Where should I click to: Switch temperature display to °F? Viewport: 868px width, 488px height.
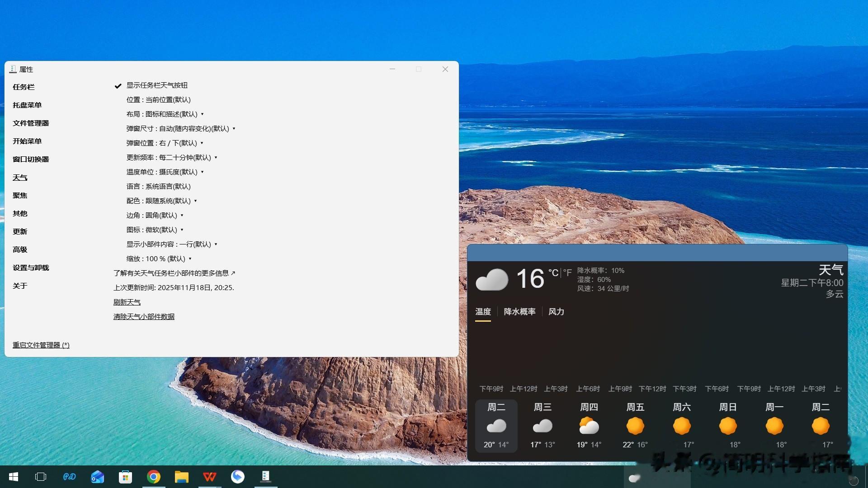click(567, 273)
